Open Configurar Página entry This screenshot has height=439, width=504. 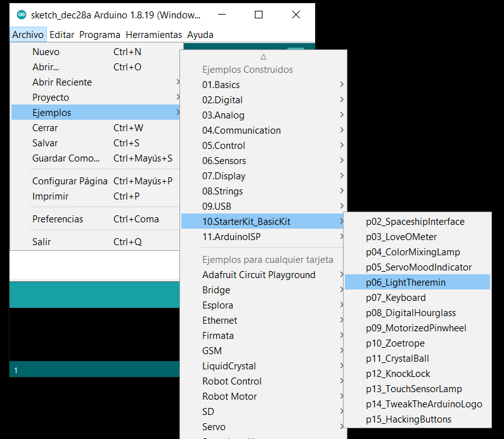point(95,181)
